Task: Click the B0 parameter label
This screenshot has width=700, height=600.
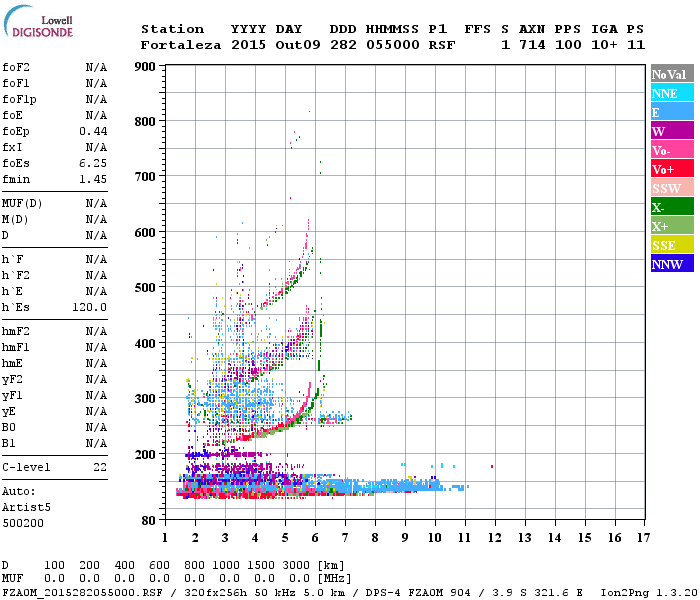Action: (x=9, y=428)
